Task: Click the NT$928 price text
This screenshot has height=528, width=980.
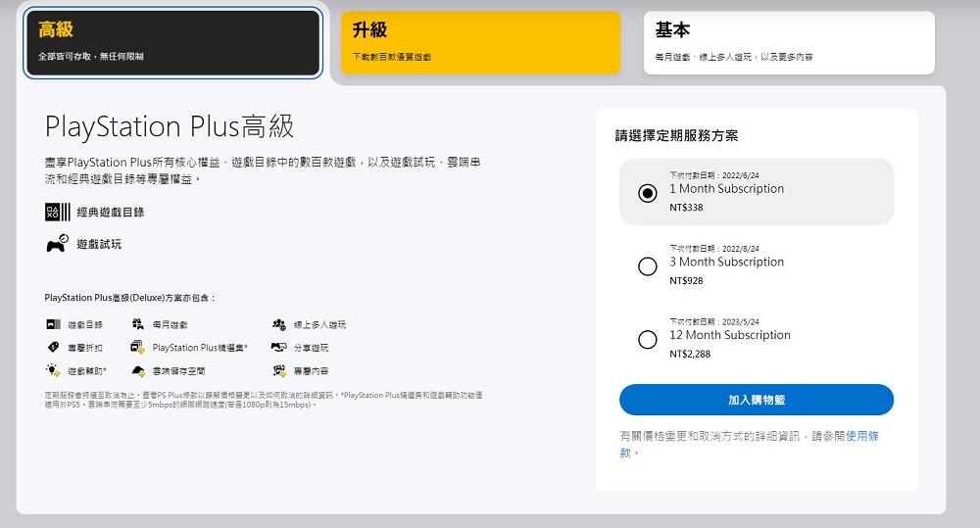Action: click(x=686, y=280)
